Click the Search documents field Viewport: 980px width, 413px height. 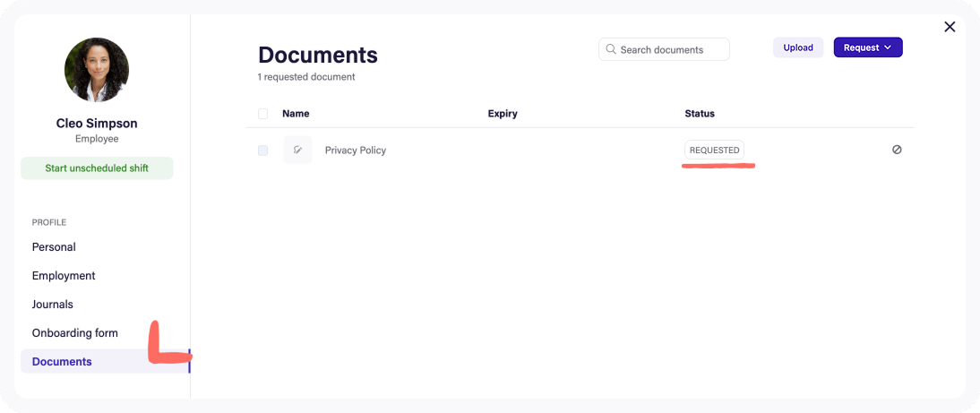664,49
